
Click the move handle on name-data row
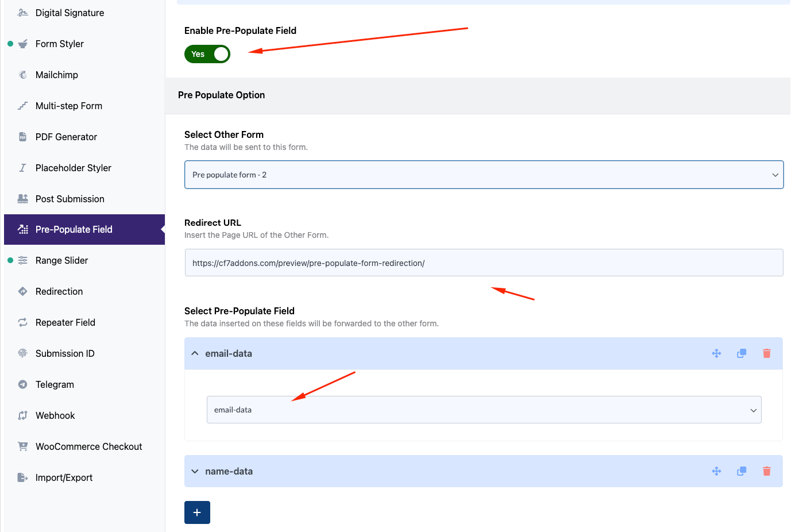[x=716, y=471]
